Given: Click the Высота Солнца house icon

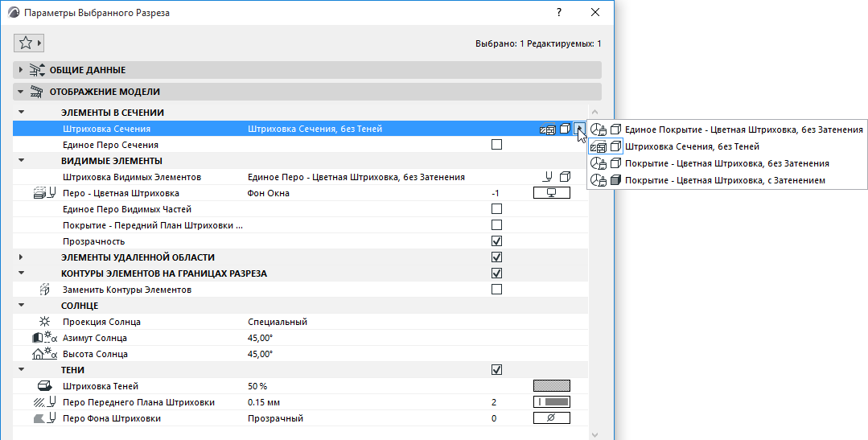Looking at the screenshot, I should pos(45,354).
